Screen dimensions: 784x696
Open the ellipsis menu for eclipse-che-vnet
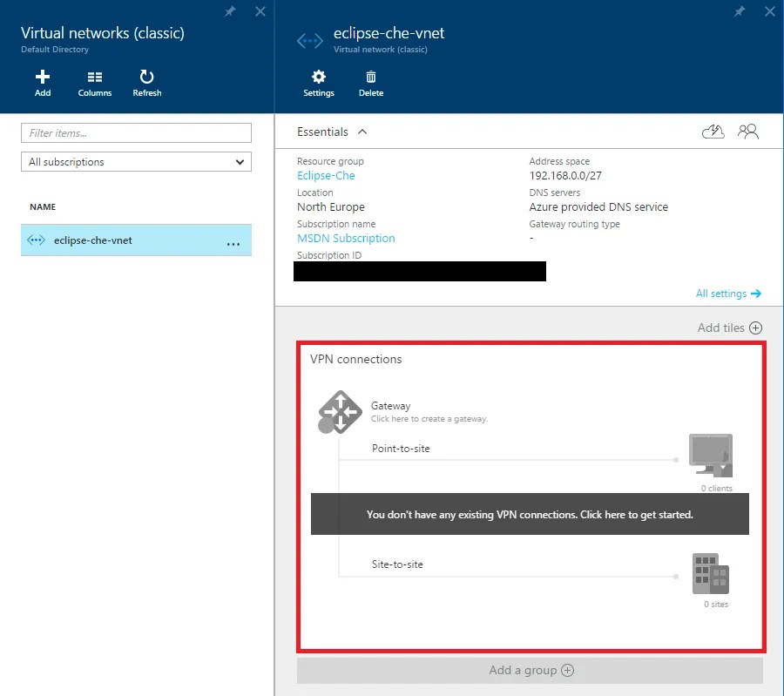pyautogui.click(x=233, y=244)
